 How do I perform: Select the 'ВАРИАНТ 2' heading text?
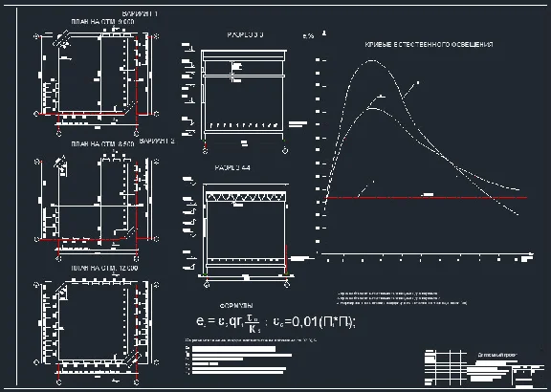157,142
